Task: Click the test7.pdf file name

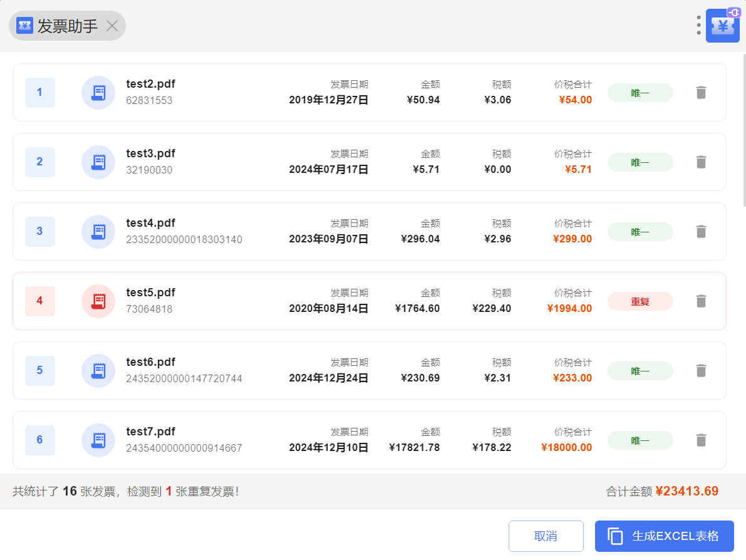Action: click(x=150, y=432)
